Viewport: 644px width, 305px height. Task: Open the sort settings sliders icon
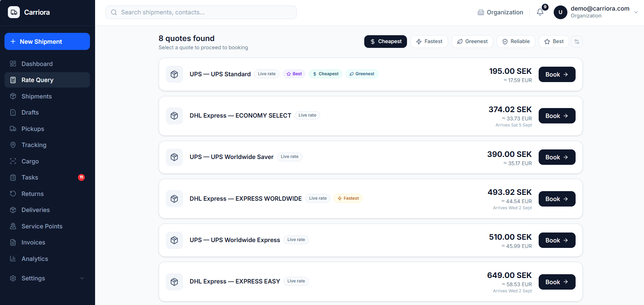click(x=577, y=42)
